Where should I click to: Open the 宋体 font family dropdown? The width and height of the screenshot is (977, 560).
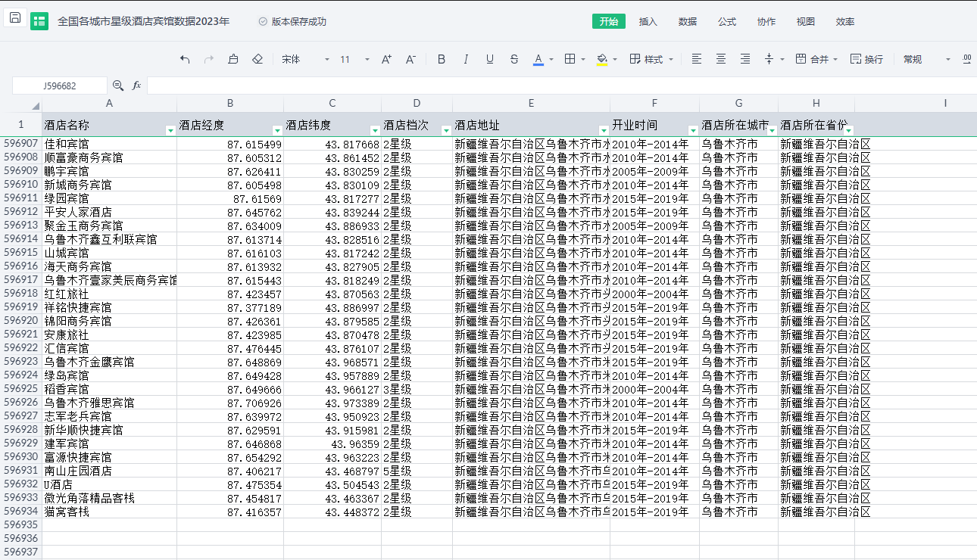(305, 59)
